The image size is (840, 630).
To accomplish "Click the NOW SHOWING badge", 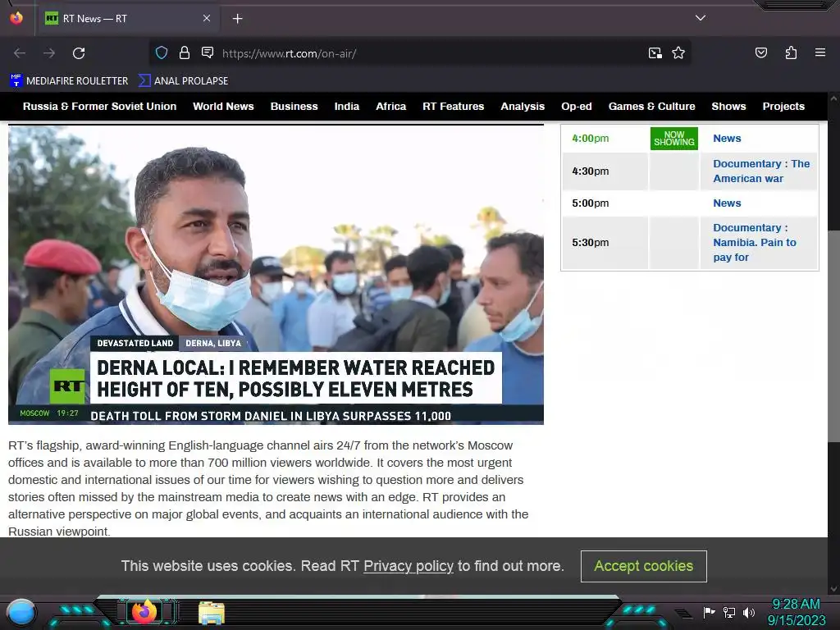I will coord(674,138).
